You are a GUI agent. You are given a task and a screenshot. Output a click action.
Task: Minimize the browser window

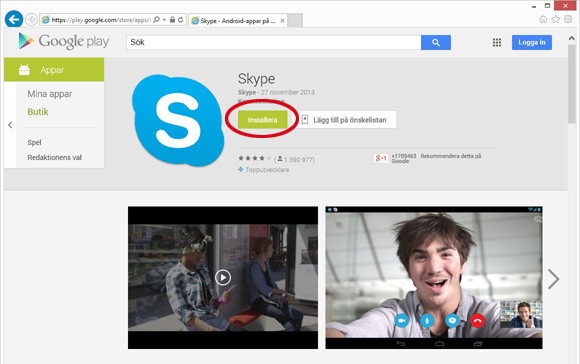click(534, 6)
